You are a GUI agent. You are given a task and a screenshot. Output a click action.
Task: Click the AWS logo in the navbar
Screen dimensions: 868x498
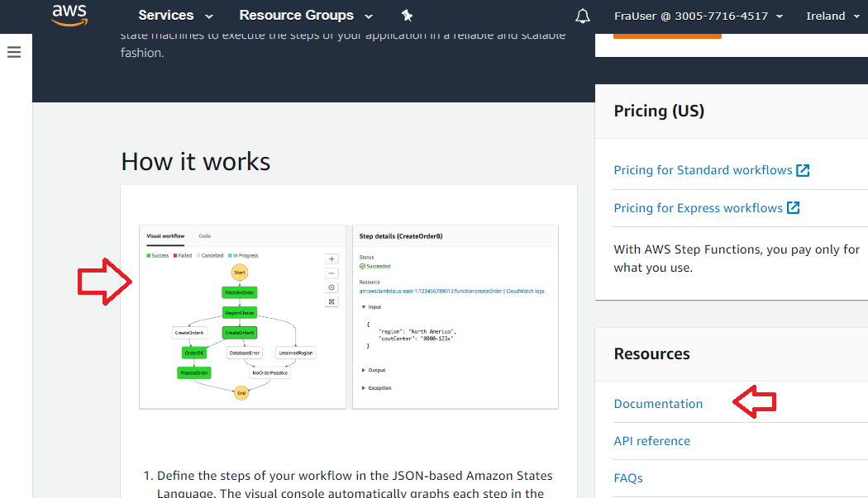click(x=69, y=15)
